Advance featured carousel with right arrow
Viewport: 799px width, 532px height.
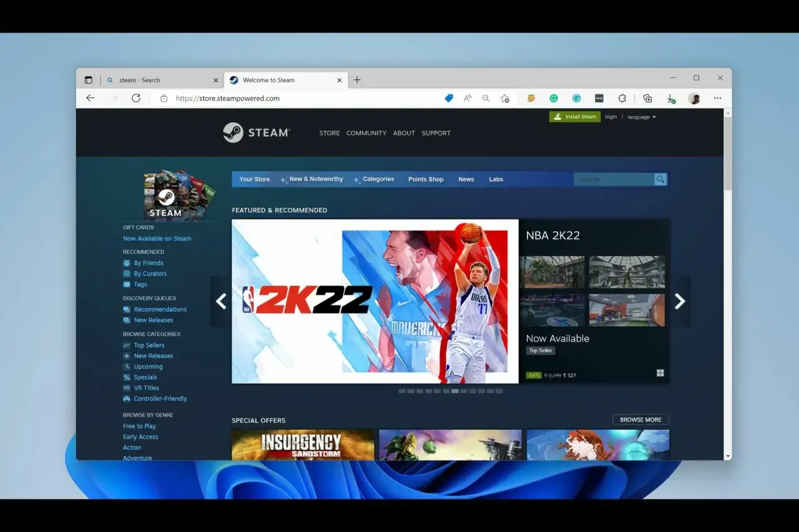[680, 301]
